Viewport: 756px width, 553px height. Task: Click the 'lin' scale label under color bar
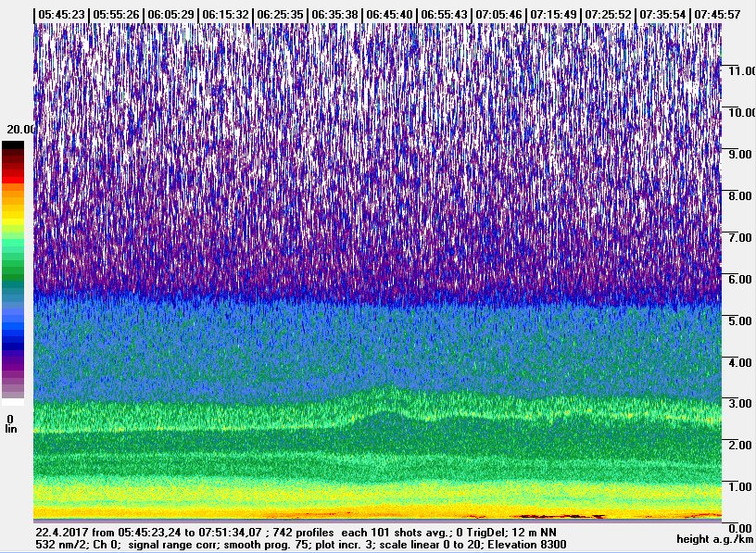[10, 429]
